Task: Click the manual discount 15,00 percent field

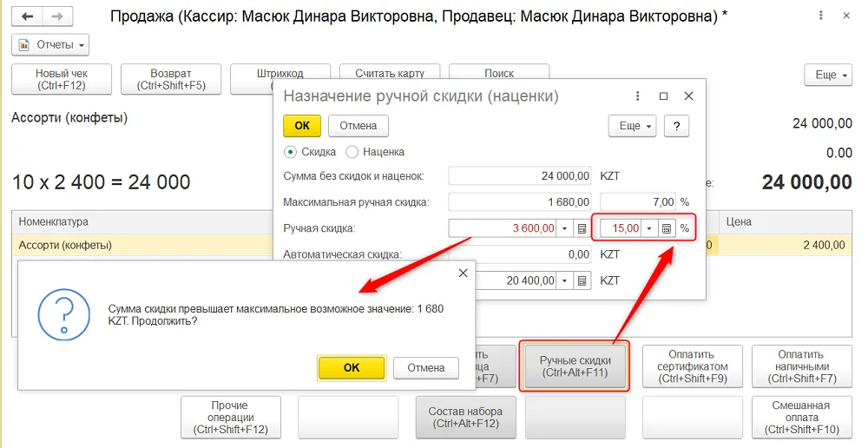Action: click(621, 228)
